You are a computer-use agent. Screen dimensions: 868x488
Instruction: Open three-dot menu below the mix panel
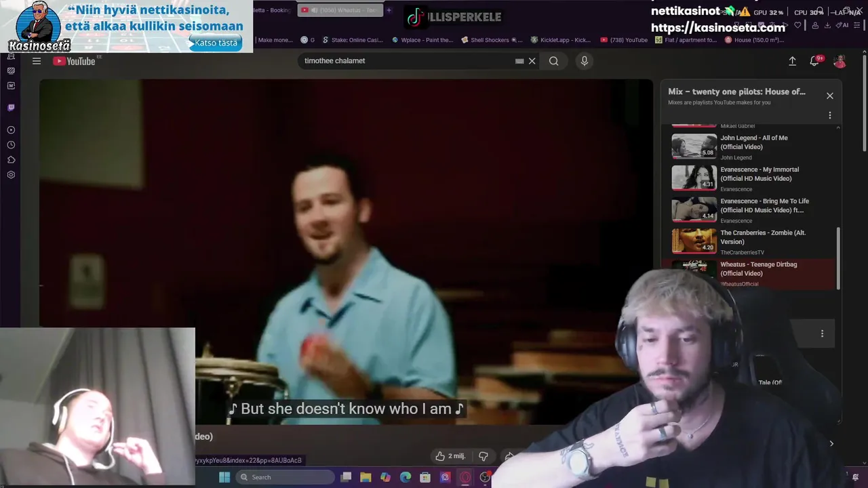[x=823, y=333]
